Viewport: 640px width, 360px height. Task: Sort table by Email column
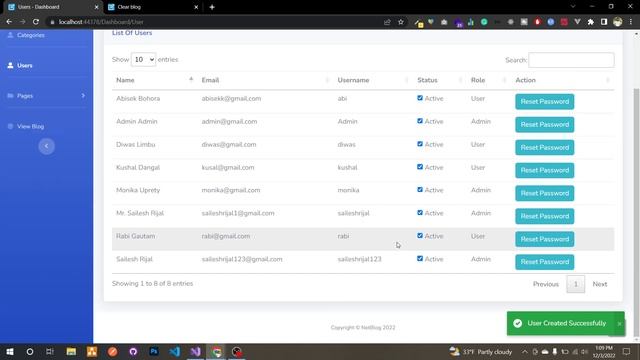265,80
